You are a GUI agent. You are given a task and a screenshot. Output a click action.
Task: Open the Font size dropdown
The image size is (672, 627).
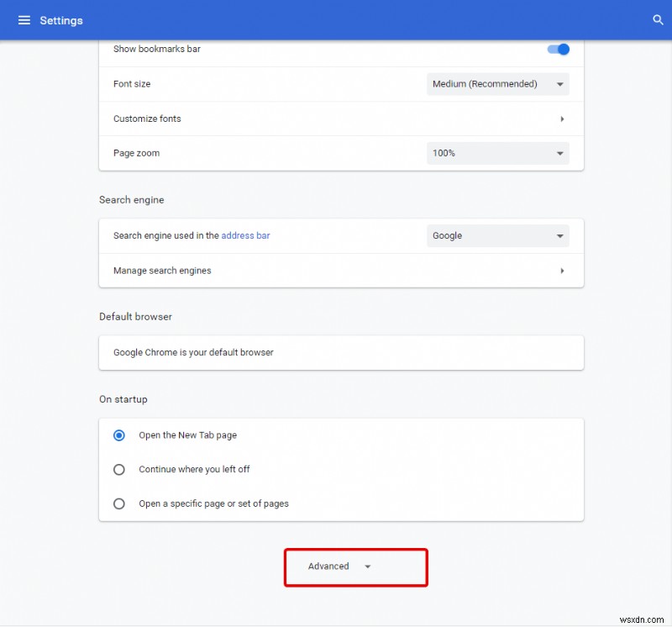[x=497, y=84]
